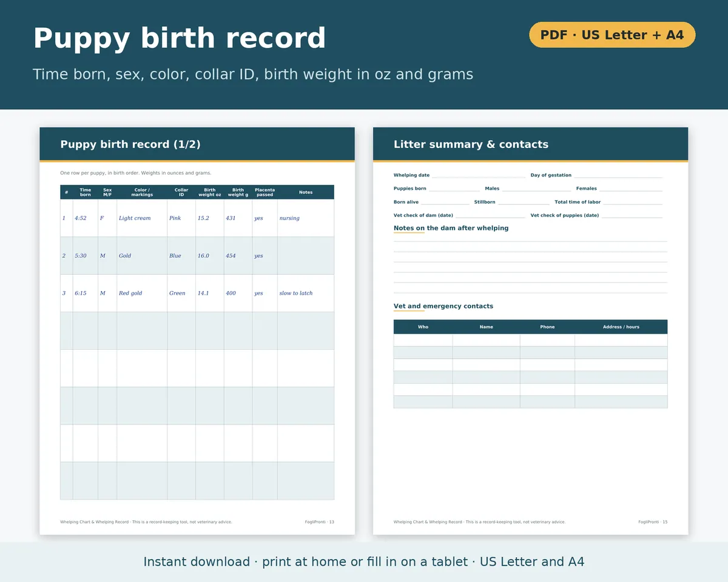Click the PDF · US Letter + A4 badge

(612, 35)
